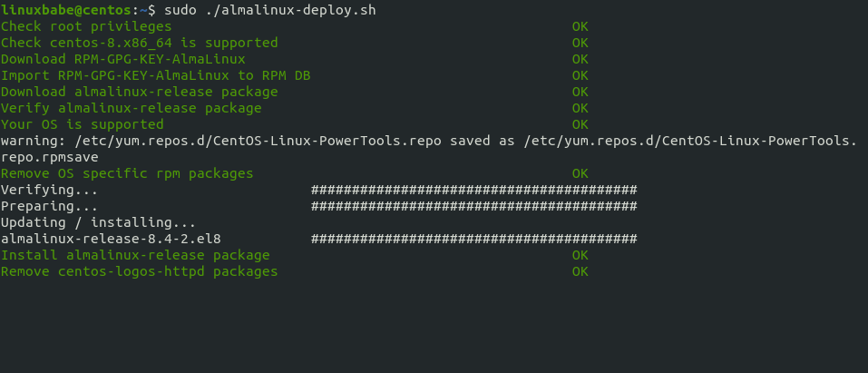
Task: Click the warning message about PowerTools.repo
Action: click(428, 141)
